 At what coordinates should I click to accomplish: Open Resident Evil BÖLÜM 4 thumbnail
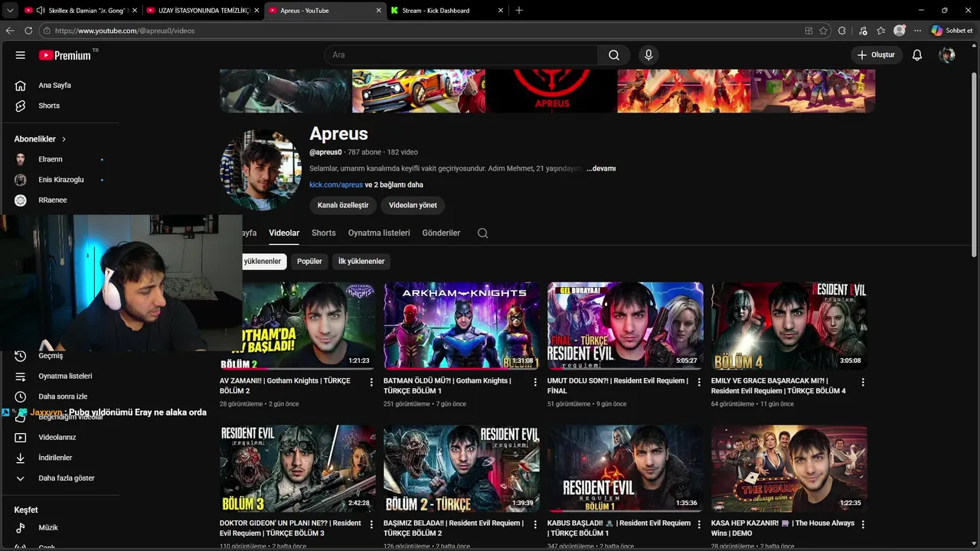pos(789,325)
